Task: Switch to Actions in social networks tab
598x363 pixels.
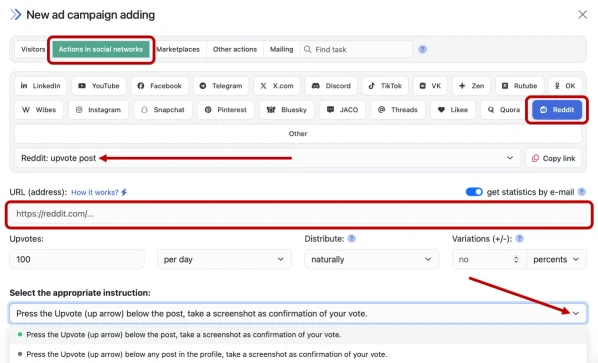Action: tap(101, 50)
